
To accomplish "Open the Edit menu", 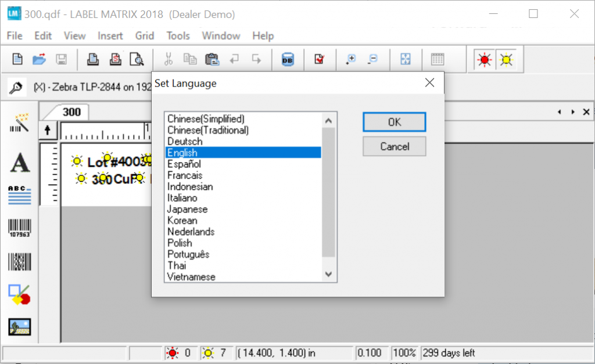I will pyautogui.click(x=43, y=35).
